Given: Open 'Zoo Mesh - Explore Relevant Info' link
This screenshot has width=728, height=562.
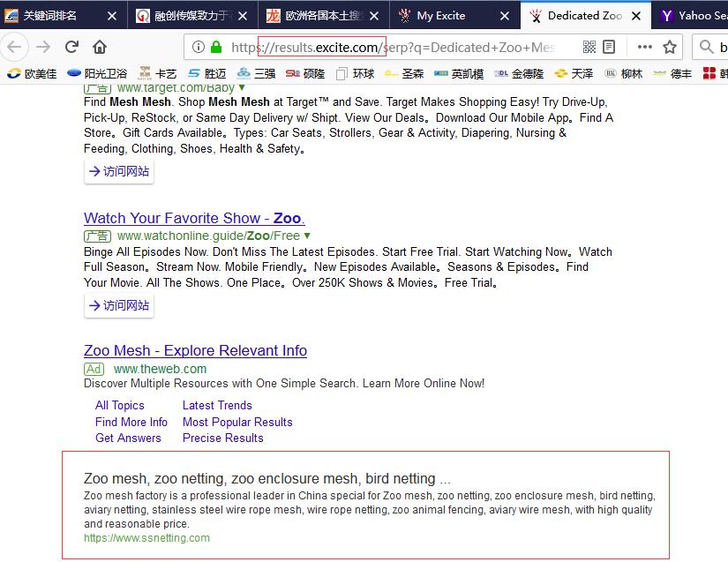Looking at the screenshot, I should [x=195, y=350].
